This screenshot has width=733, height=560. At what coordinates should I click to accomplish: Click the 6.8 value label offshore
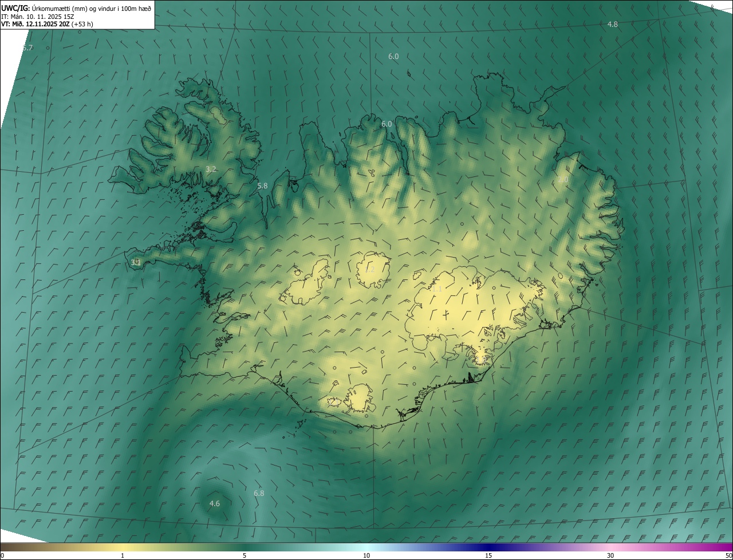[x=259, y=493]
